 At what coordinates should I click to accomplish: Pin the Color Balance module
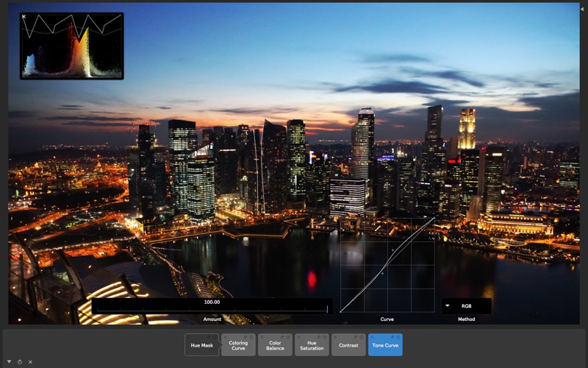point(282,337)
